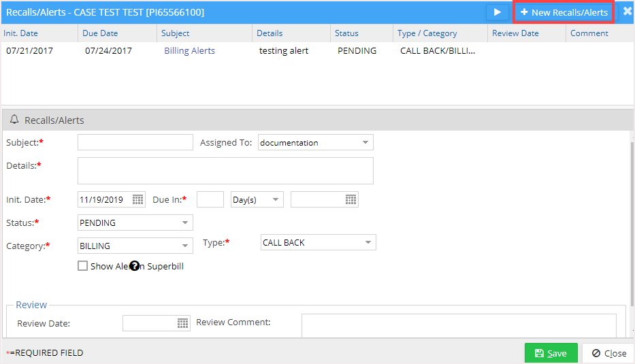The height and width of the screenshot is (364, 635).
Task: Click into the Subject text field
Action: pyautogui.click(x=135, y=142)
